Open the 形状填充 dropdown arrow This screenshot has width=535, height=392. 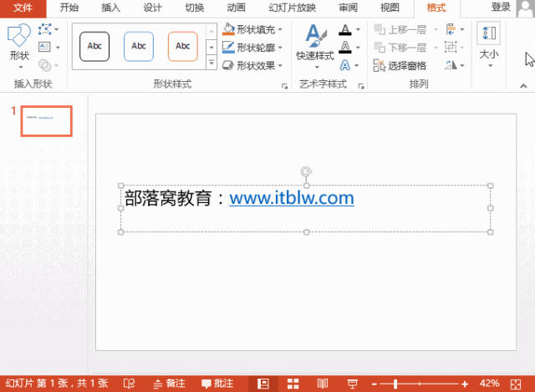280,30
